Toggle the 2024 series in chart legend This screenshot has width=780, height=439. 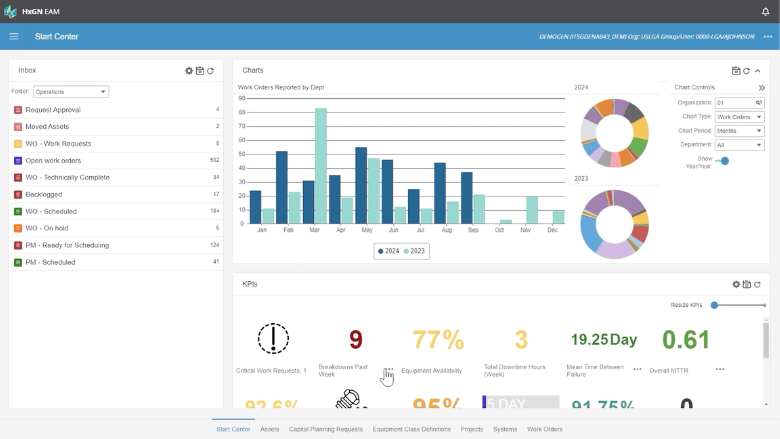[388, 251]
